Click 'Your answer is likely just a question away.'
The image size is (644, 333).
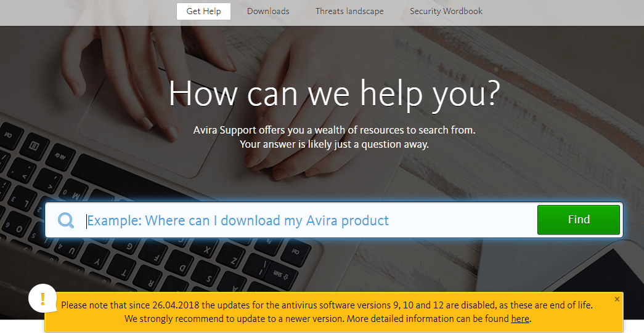coord(334,145)
